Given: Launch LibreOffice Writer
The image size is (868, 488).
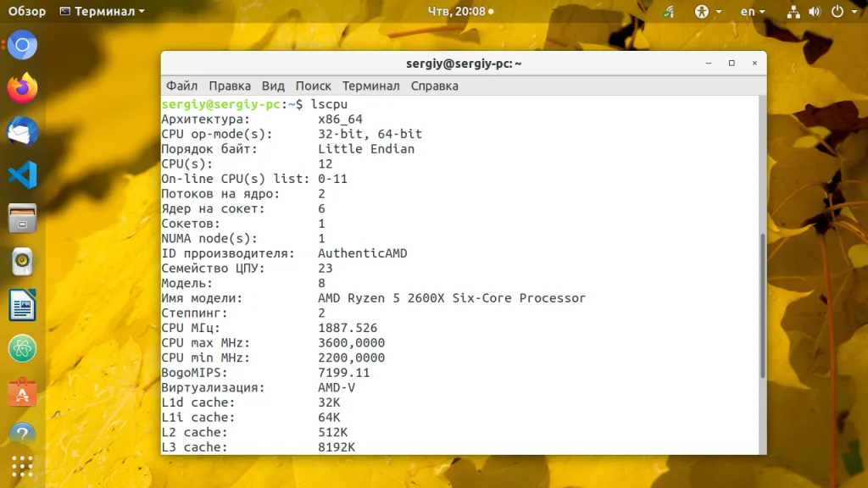Looking at the screenshot, I should pos(23,305).
